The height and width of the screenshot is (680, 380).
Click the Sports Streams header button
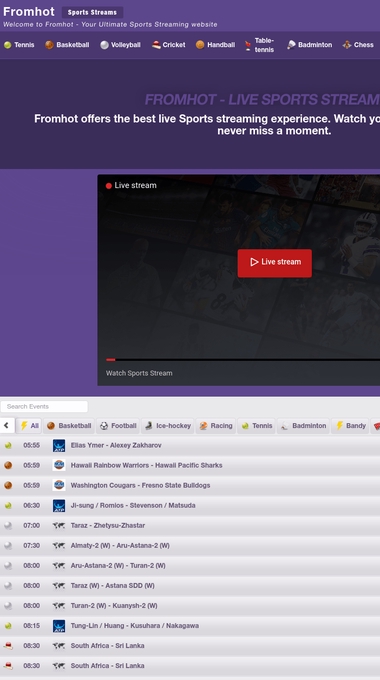(x=92, y=12)
